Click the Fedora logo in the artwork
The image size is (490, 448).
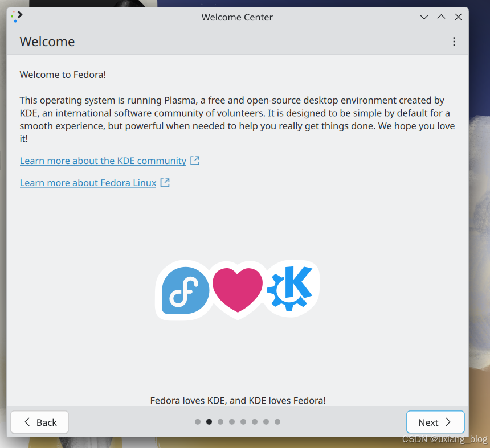pyautogui.click(x=185, y=290)
